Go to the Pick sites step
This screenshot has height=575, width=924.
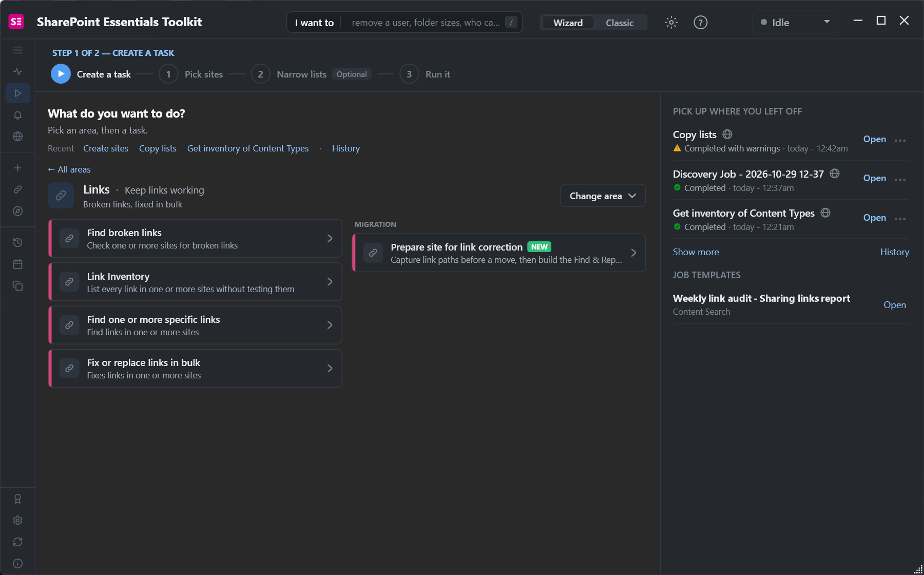tap(191, 74)
